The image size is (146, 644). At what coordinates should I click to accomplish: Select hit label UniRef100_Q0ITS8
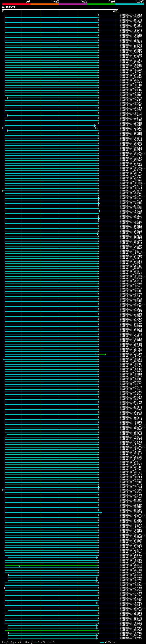131,58
